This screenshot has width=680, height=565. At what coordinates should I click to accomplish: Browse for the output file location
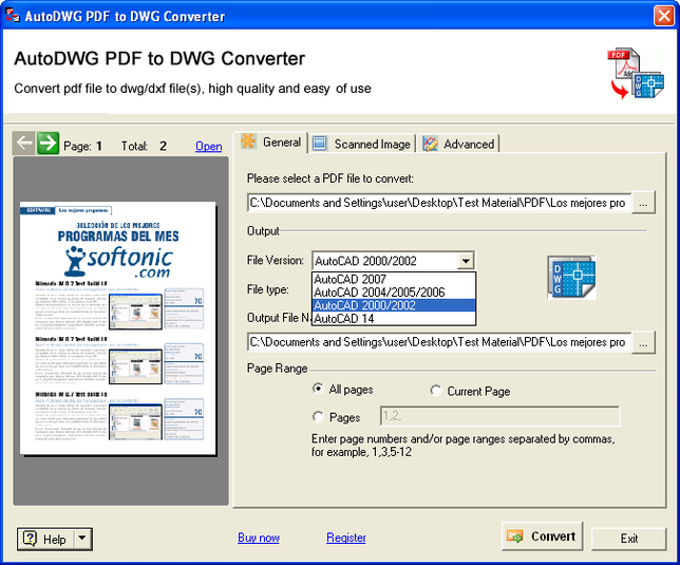[x=643, y=343]
